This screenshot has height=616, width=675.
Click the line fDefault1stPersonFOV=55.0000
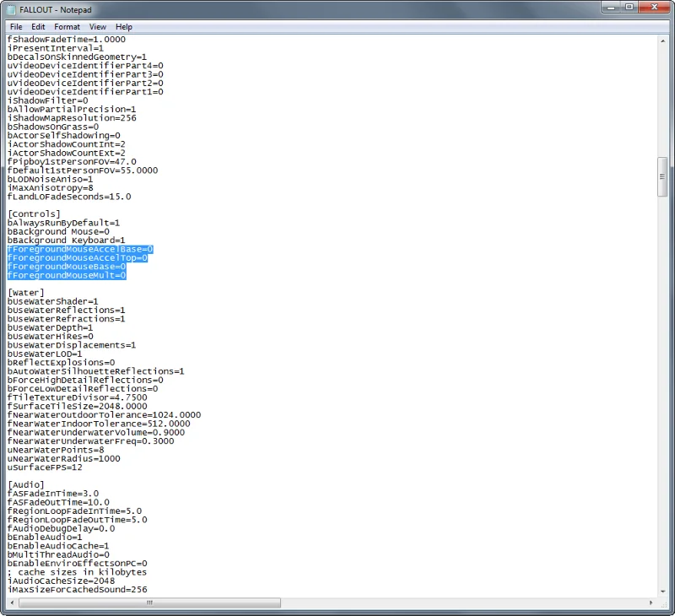(x=82, y=170)
